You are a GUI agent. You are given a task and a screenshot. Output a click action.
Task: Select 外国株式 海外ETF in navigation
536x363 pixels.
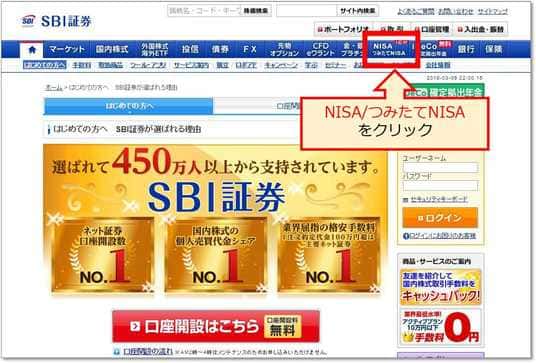[155, 50]
